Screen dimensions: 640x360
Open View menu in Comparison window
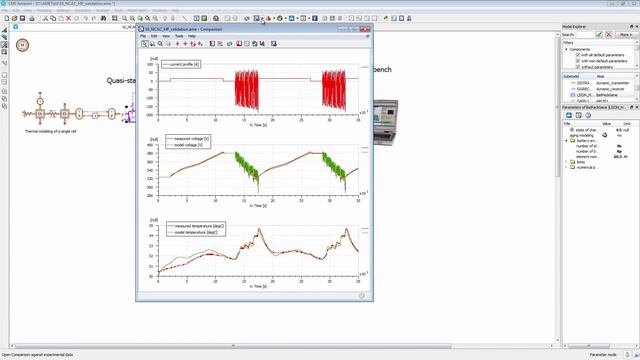(x=166, y=36)
